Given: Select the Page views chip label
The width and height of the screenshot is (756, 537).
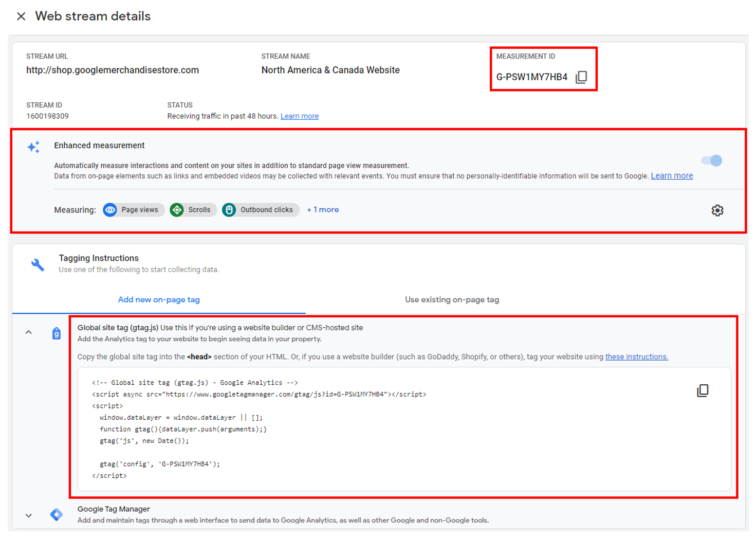Looking at the screenshot, I should [140, 210].
